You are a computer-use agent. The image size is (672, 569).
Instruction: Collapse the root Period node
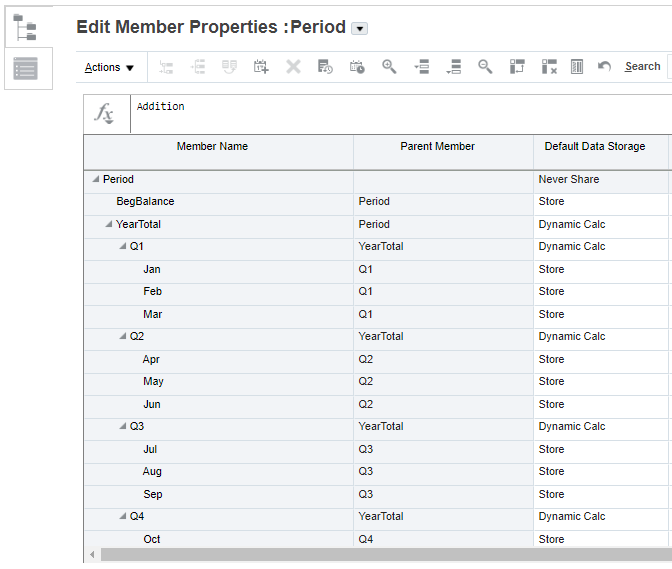tap(96, 180)
